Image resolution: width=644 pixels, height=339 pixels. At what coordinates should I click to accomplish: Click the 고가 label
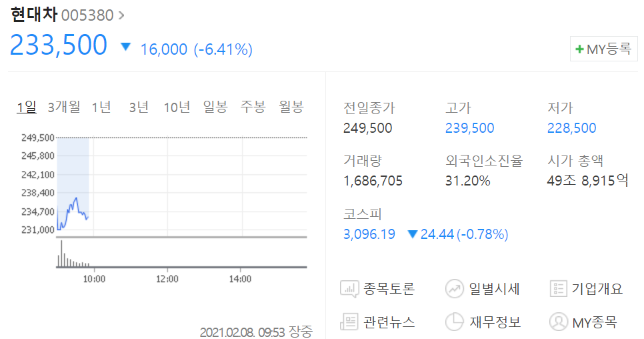(x=458, y=109)
